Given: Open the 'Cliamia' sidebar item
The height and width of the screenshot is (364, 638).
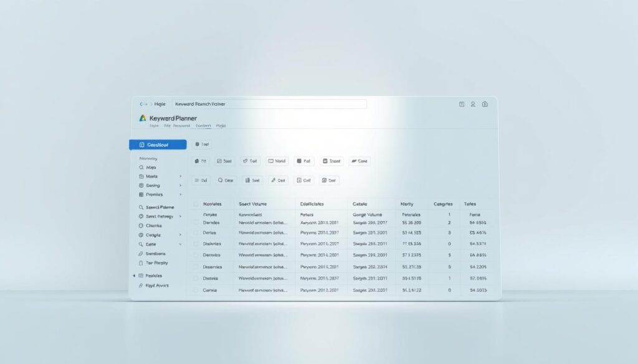Looking at the screenshot, I should [150, 225].
